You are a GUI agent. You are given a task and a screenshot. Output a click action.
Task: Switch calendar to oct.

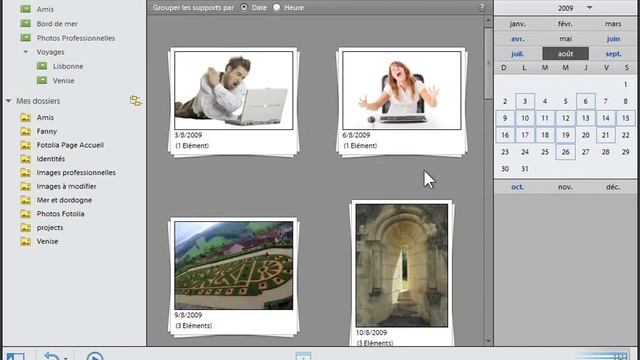pyautogui.click(x=518, y=187)
